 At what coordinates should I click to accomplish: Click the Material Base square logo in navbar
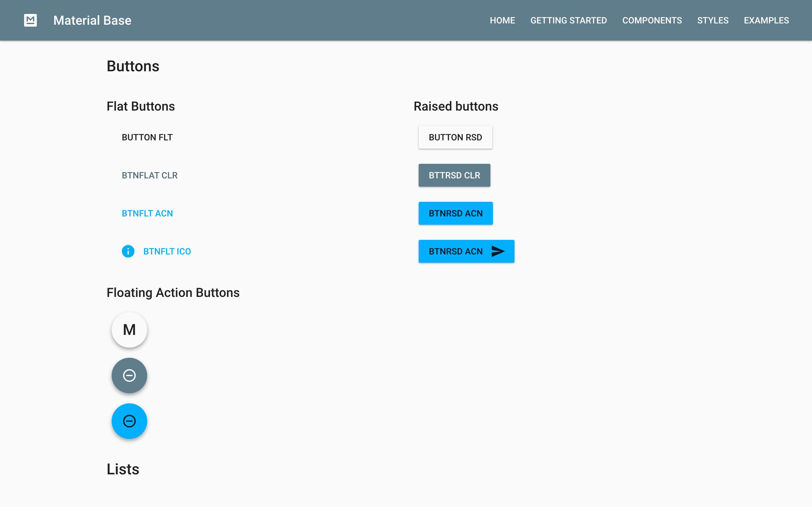click(30, 21)
